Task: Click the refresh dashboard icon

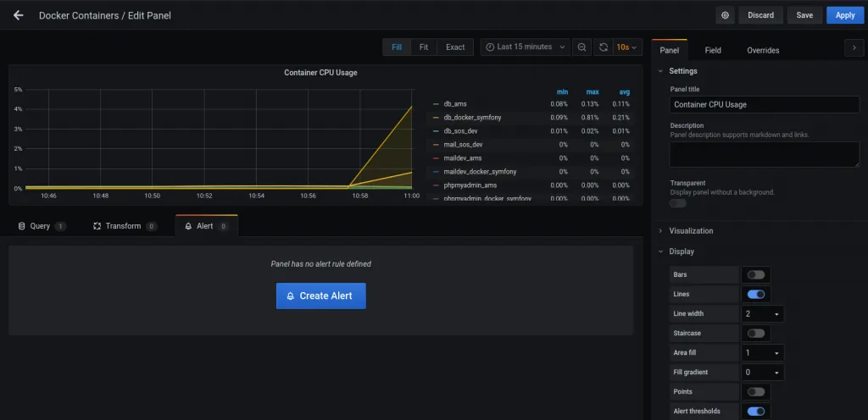Action: click(x=603, y=47)
